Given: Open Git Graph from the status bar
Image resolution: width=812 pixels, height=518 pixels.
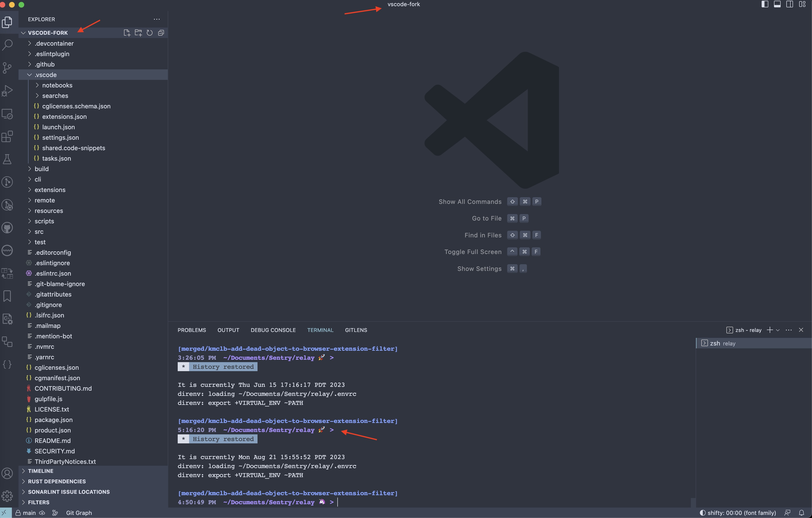Looking at the screenshot, I should click(79, 513).
